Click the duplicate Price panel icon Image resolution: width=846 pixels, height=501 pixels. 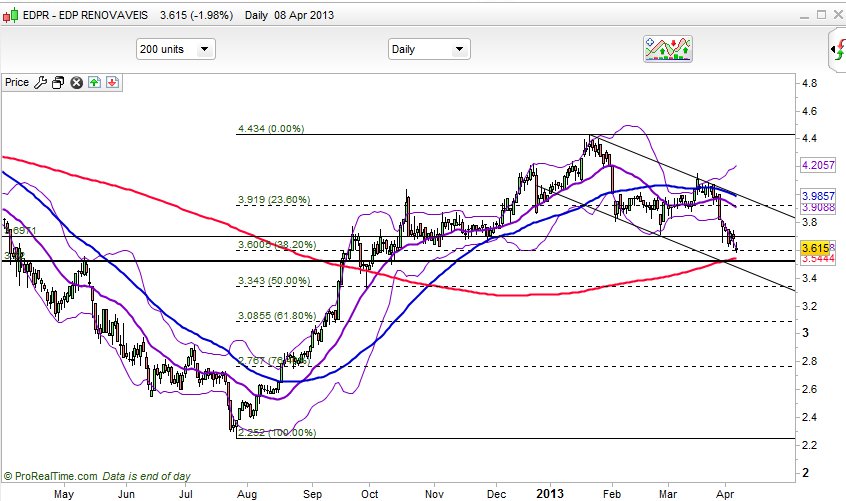pos(58,83)
